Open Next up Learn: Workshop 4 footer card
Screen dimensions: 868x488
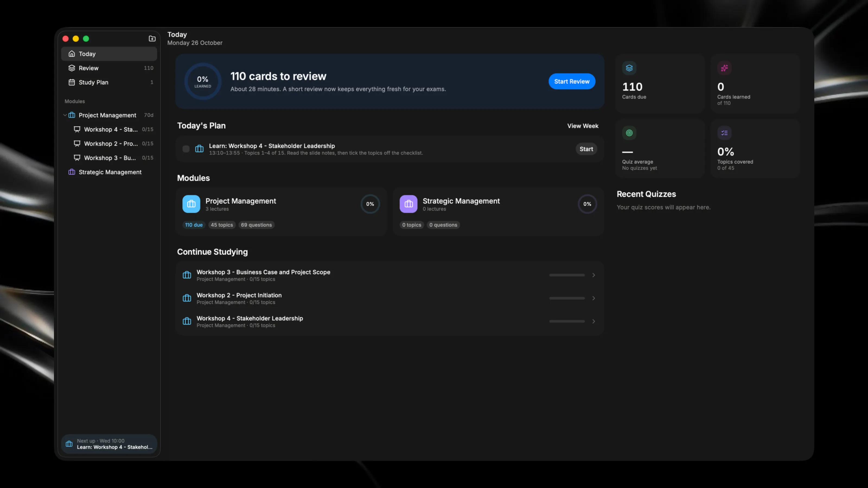(x=109, y=444)
